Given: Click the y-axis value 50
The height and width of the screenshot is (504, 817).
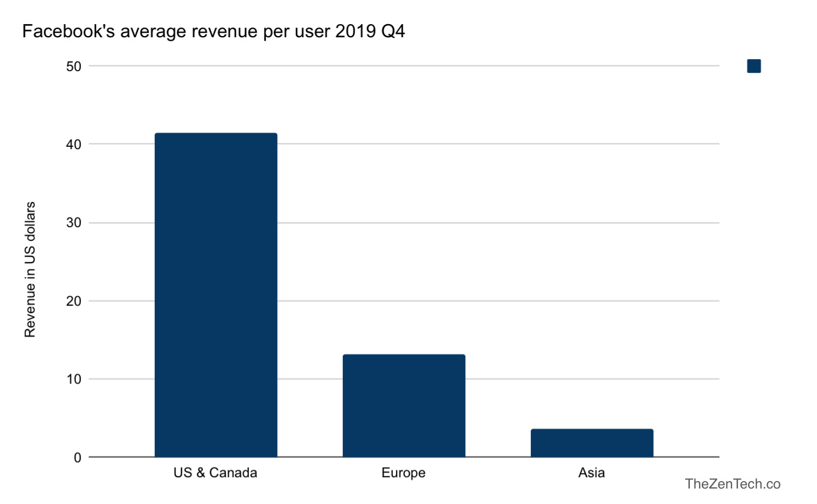Looking at the screenshot, I should tap(74, 67).
